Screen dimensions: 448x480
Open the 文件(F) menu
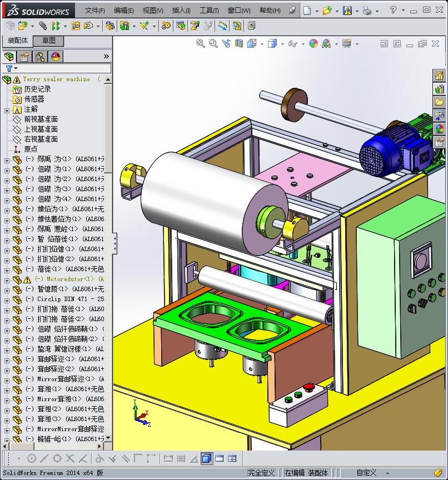point(94,11)
